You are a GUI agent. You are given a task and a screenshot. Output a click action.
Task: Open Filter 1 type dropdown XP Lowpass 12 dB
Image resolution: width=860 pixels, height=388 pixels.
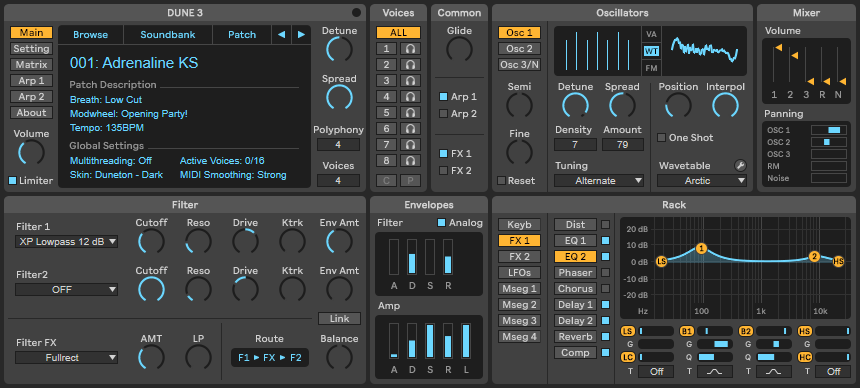[x=66, y=241]
